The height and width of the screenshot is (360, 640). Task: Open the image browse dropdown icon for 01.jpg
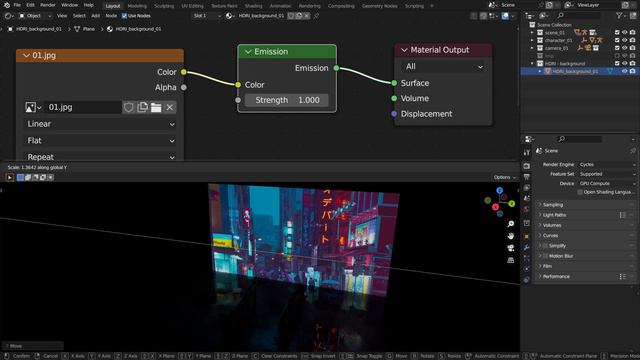click(33, 107)
